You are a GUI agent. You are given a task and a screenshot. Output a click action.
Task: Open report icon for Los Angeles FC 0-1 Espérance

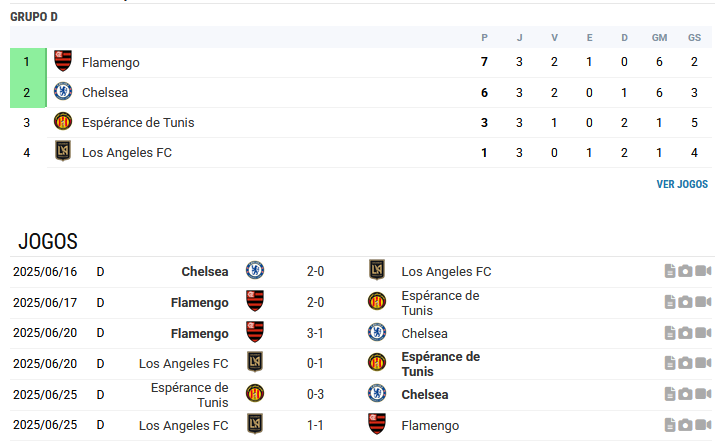click(x=669, y=363)
